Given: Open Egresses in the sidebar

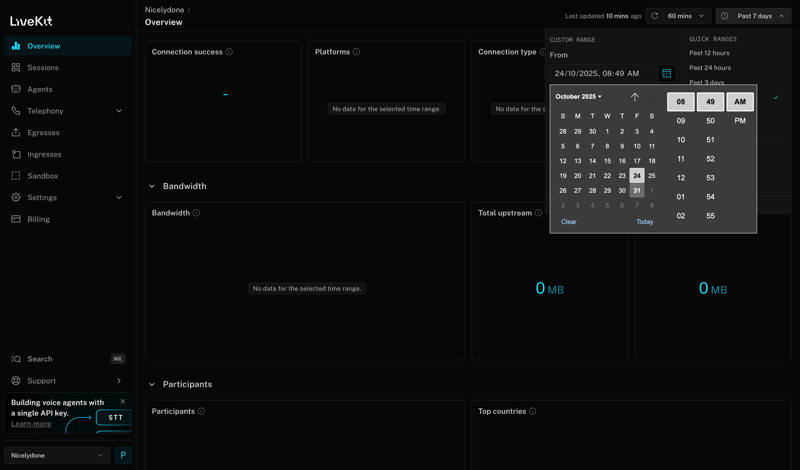Looking at the screenshot, I should (68, 133).
